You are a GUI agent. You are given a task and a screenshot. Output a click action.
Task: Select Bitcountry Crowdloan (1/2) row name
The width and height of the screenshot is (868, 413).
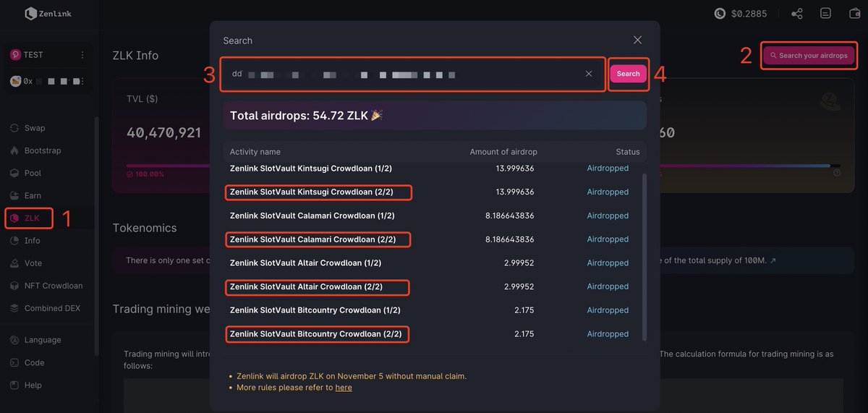315,310
